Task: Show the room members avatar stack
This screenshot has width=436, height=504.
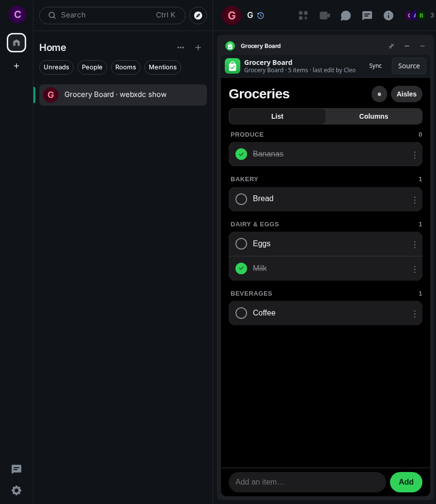Action: pos(420,16)
